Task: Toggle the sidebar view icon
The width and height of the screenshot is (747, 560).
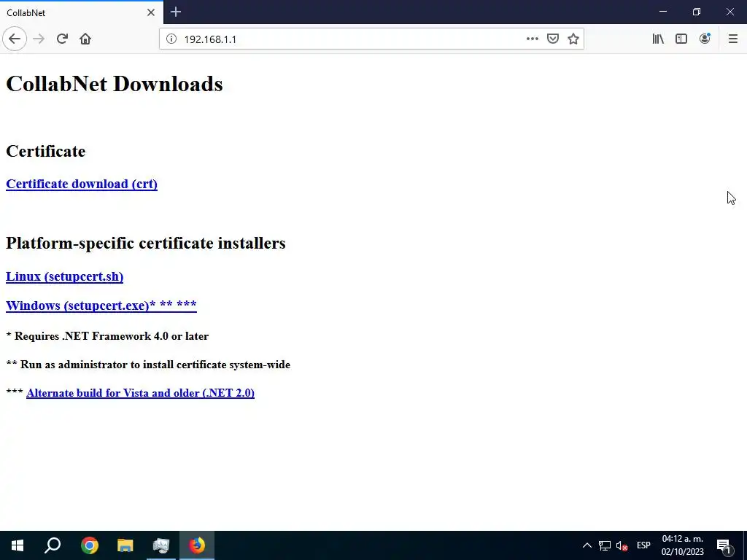Action: (x=681, y=39)
